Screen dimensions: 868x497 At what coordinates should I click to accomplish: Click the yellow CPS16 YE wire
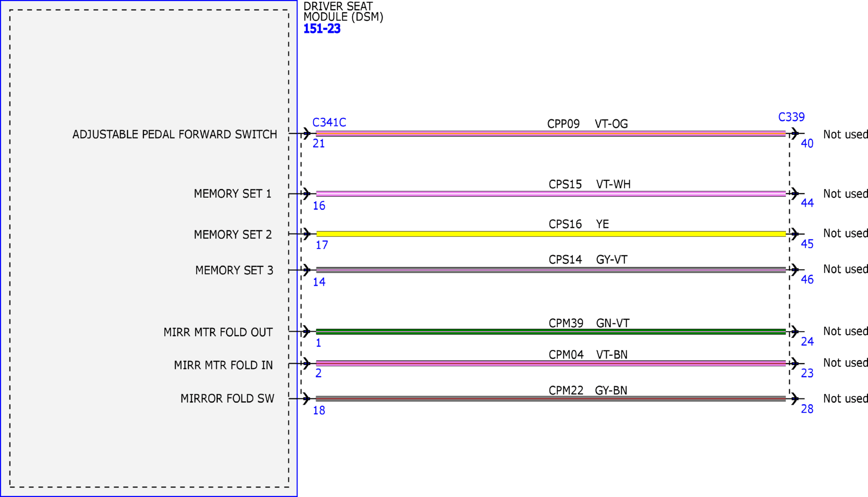(551, 234)
